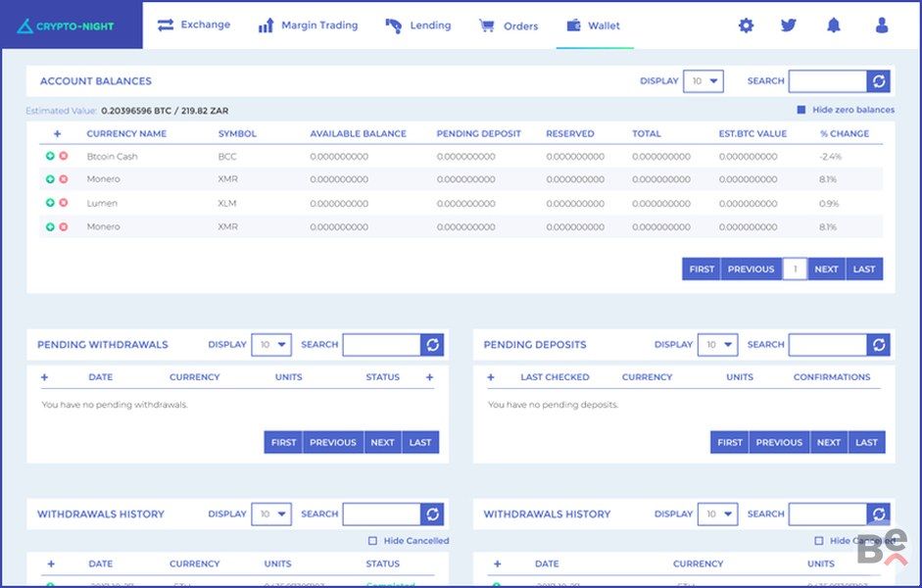This screenshot has width=922, height=588.
Task: Open the settings gear icon
Action: pos(746,25)
